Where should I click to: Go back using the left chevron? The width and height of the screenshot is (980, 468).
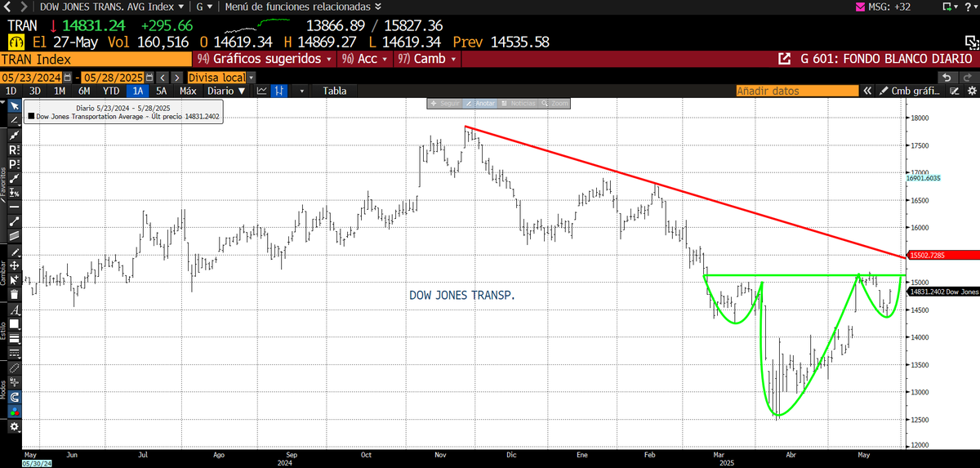tap(7, 7)
